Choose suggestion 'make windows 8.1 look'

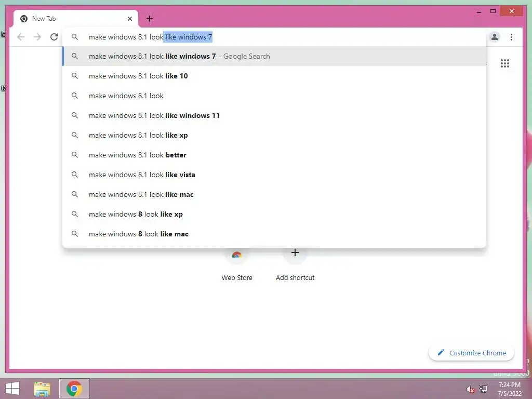point(274,96)
